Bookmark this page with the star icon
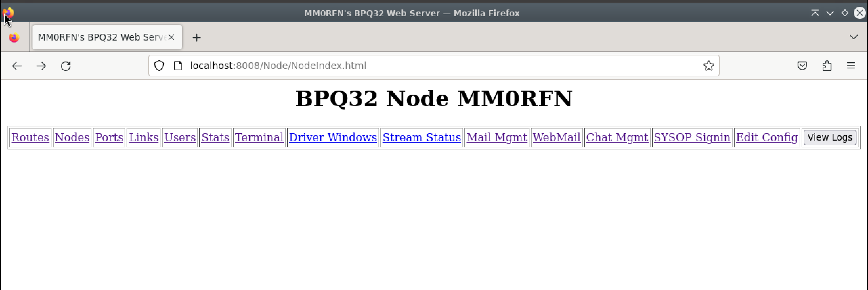This screenshot has height=290, width=868. tap(708, 66)
